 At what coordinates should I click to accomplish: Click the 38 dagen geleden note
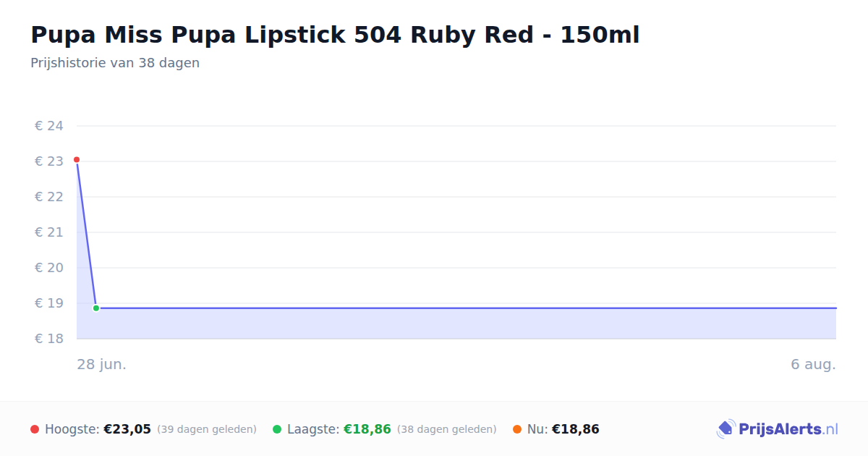(x=447, y=429)
